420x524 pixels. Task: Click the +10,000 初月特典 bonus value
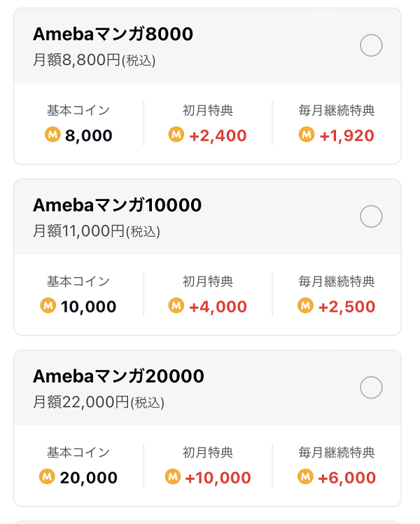click(x=218, y=478)
